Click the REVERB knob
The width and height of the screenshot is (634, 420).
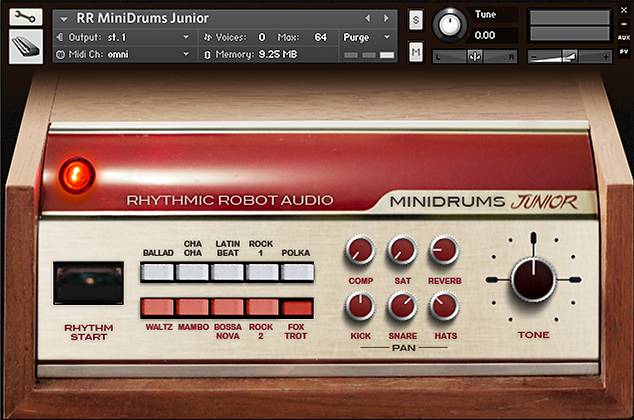point(444,250)
